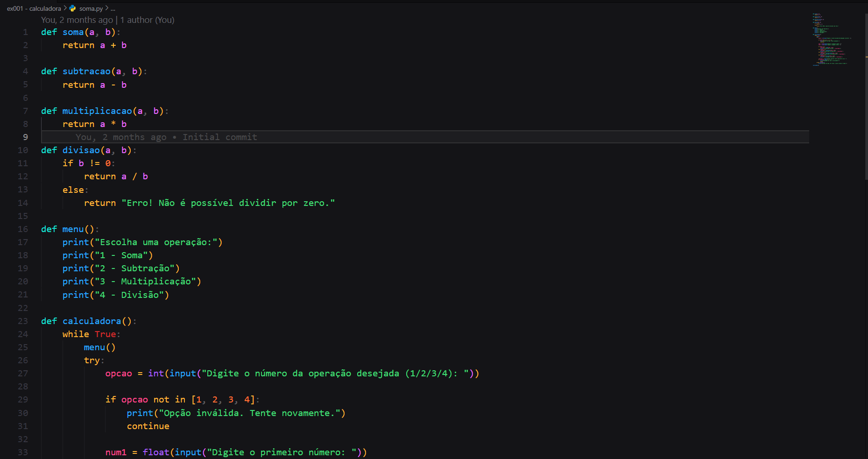The image size is (868, 459).
Task: Click the division error string on line 14
Action: point(228,203)
